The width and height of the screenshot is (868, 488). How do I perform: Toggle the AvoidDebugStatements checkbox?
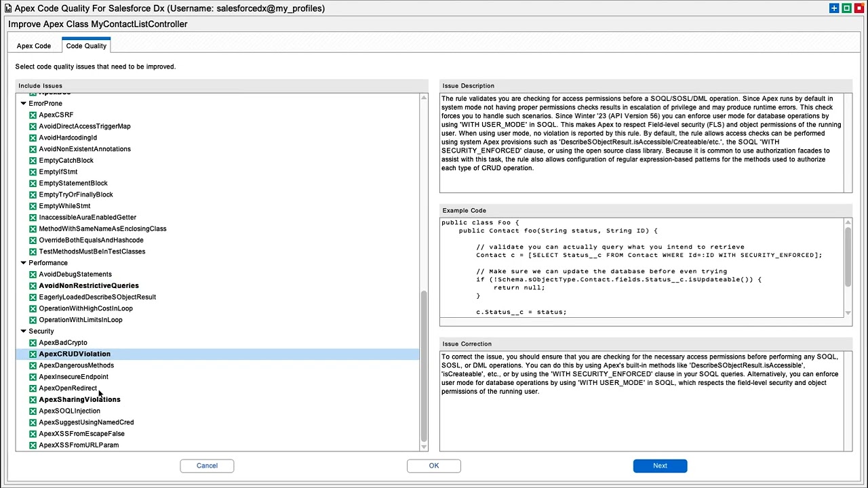[33, 274]
